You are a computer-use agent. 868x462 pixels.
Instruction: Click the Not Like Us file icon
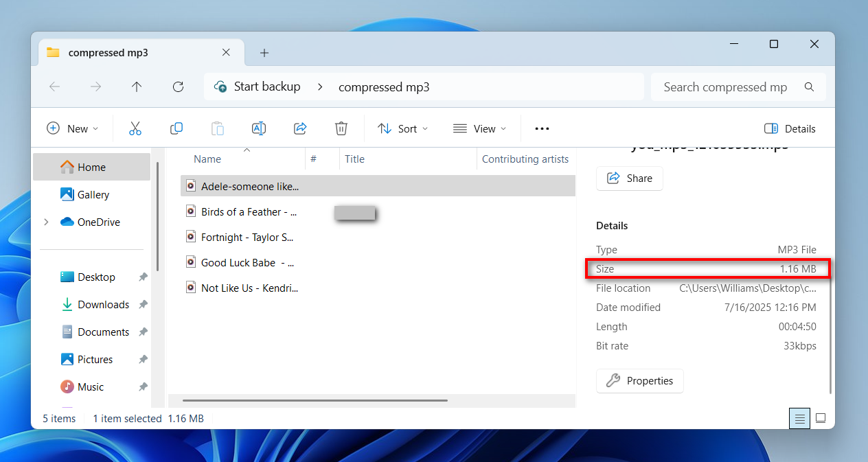click(191, 288)
